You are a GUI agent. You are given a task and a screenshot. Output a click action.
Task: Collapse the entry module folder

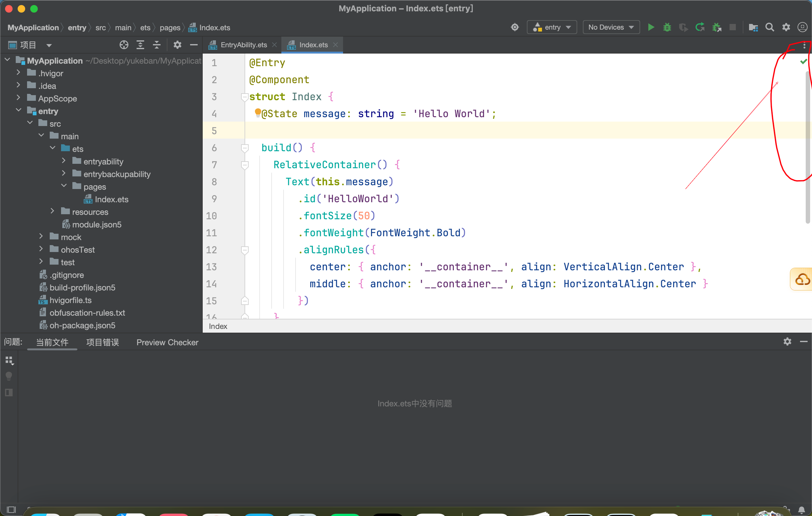tap(19, 110)
